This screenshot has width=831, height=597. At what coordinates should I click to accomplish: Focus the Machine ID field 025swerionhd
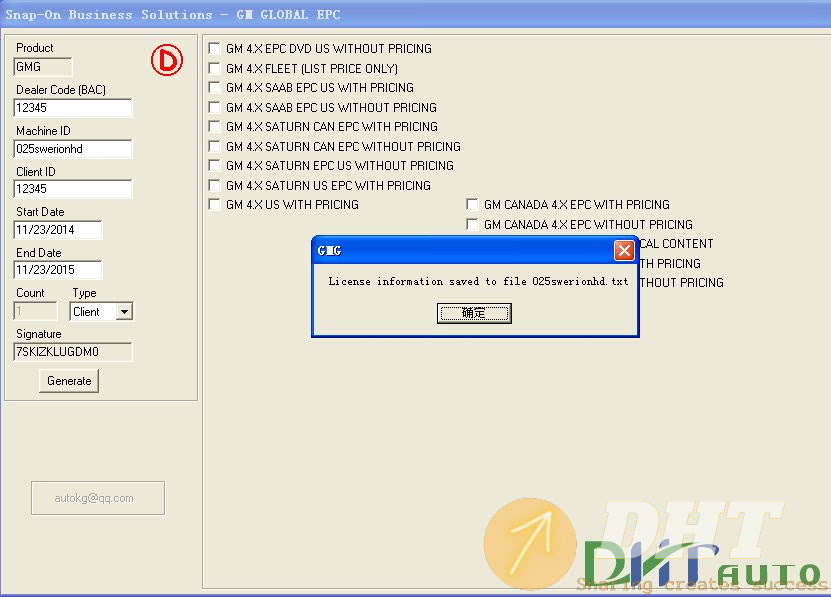point(73,149)
